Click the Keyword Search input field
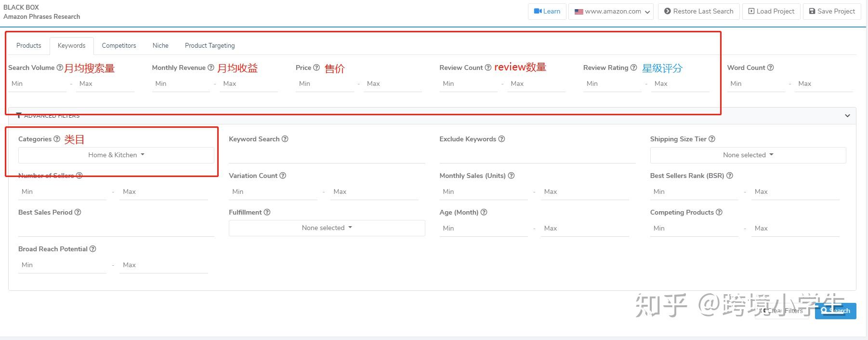868x340 pixels. click(327, 155)
